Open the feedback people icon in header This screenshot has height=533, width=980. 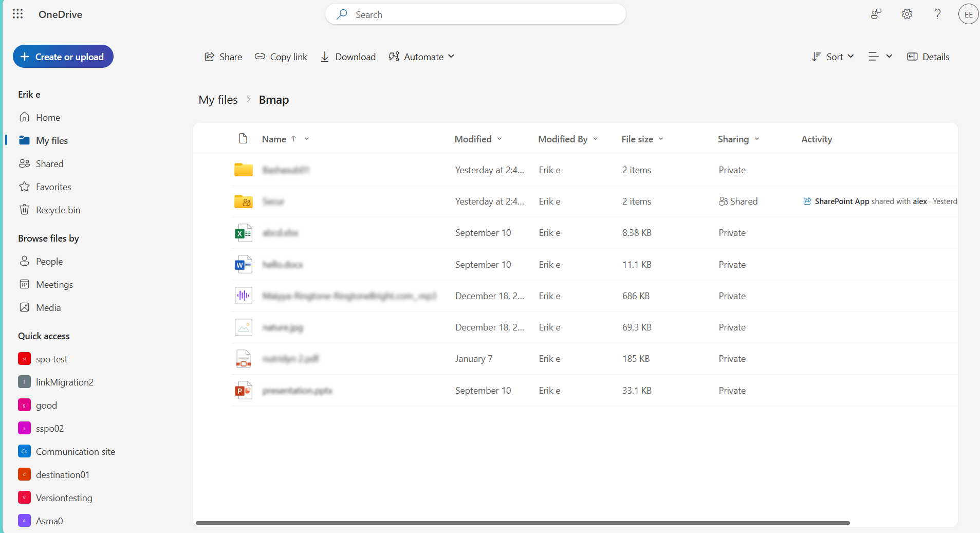(x=876, y=14)
